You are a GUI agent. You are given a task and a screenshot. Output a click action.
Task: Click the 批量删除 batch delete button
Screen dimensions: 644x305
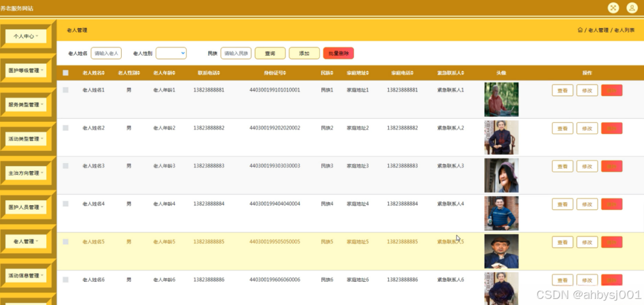click(x=338, y=54)
